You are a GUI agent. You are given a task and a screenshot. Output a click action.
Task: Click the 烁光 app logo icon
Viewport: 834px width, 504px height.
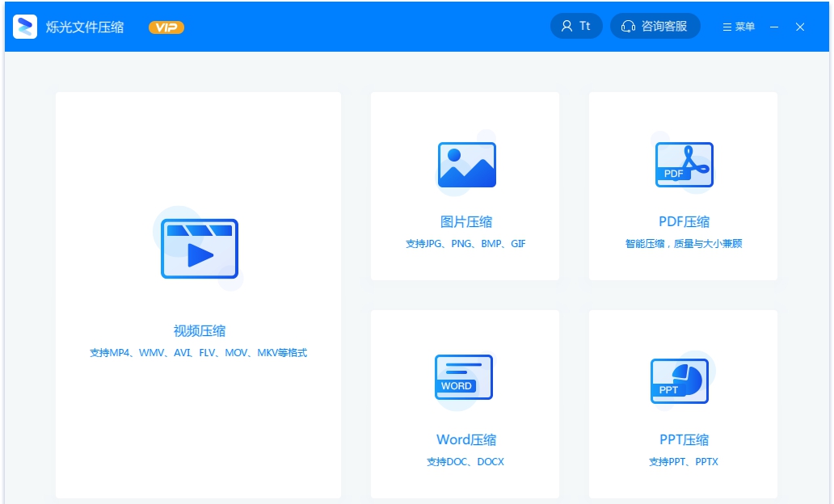click(x=27, y=26)
